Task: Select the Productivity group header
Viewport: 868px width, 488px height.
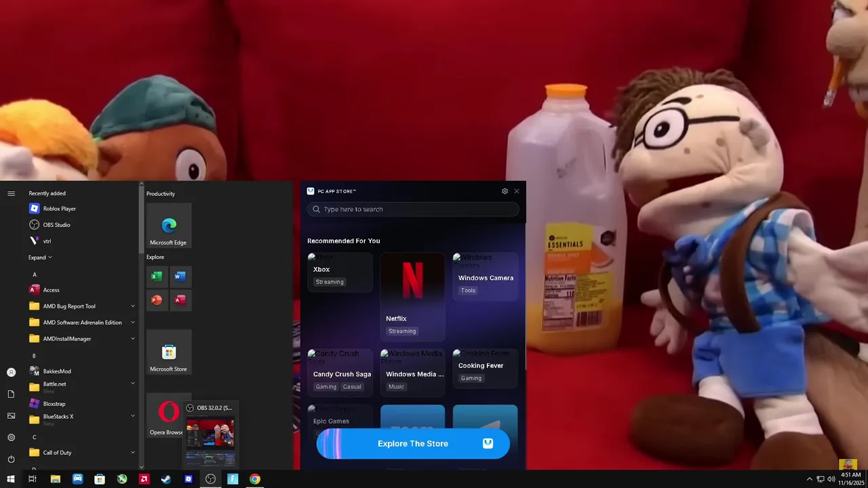Action: tap(161, 194)
